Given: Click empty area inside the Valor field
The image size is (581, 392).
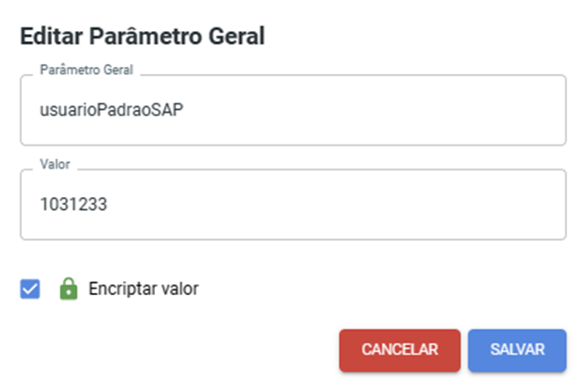Looking at the screenshot, I should pos(334,204).
